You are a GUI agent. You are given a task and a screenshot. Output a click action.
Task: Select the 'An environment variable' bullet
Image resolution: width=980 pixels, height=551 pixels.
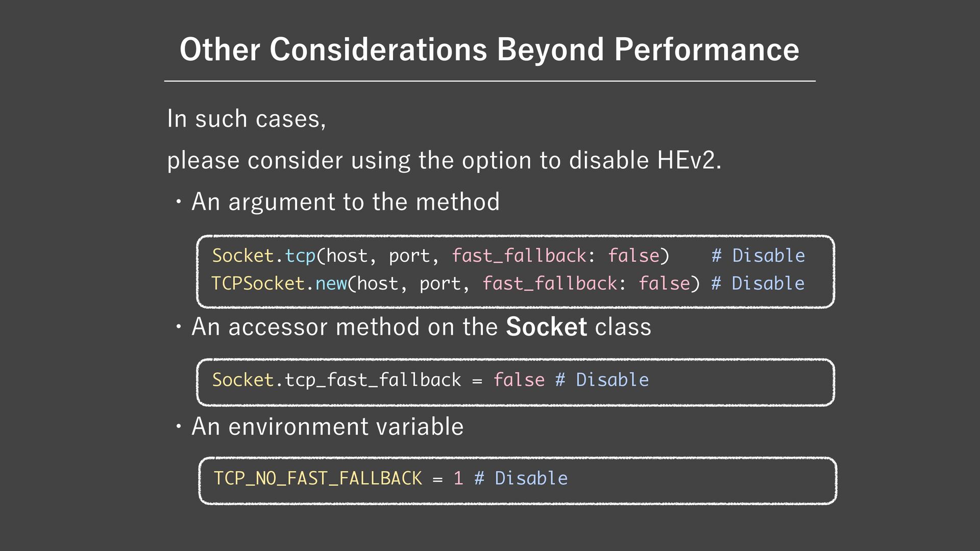(x=327, y=427)
